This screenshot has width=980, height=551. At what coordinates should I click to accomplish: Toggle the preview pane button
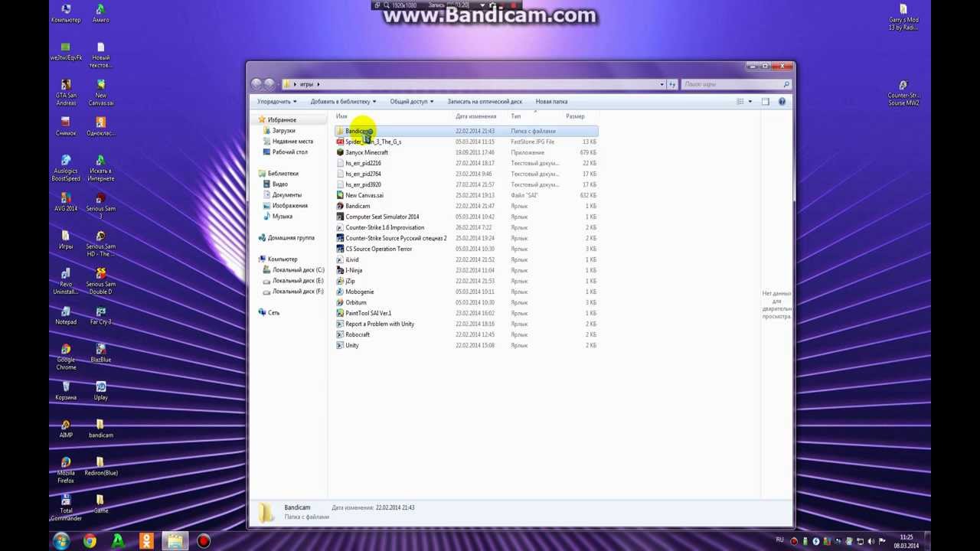coord(765,101)
